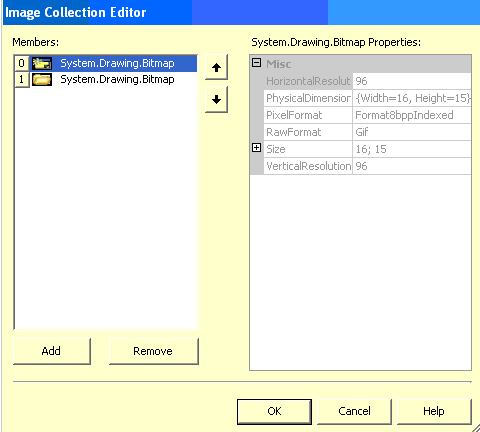Image resolution: width=480 pixels, height=432 pixels.
Task: Click the move down arrow button
Action: pyautogui.click(x=216, y=99)
